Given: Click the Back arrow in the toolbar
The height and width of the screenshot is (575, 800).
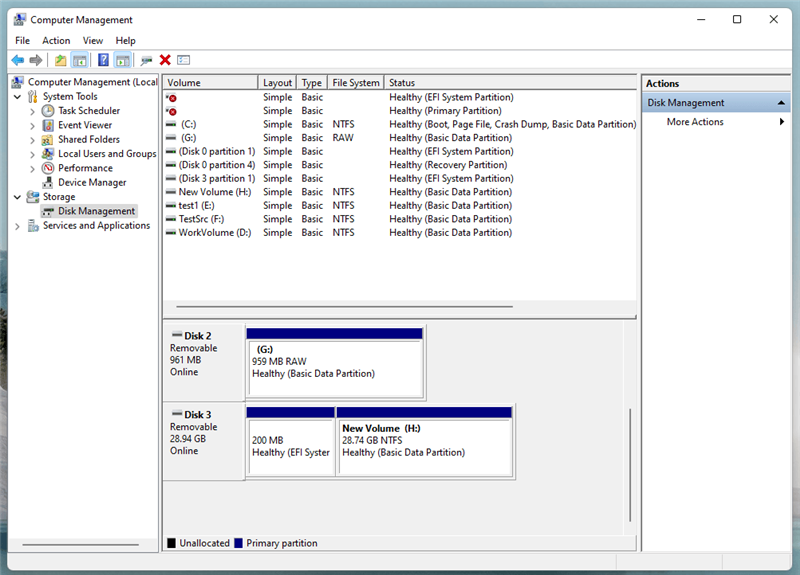Looking at the screenshot, I should 17,60.
